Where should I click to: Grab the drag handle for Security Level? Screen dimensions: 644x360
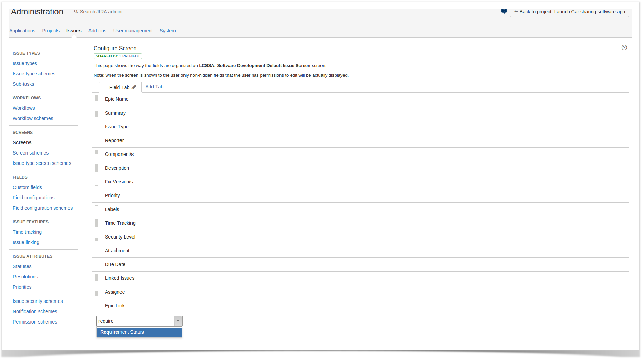(97, 237)
